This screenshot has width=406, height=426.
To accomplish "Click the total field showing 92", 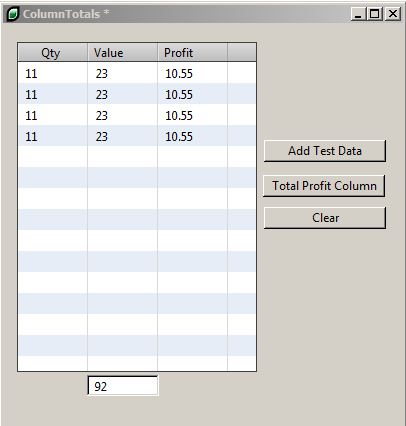I will 123,386.
